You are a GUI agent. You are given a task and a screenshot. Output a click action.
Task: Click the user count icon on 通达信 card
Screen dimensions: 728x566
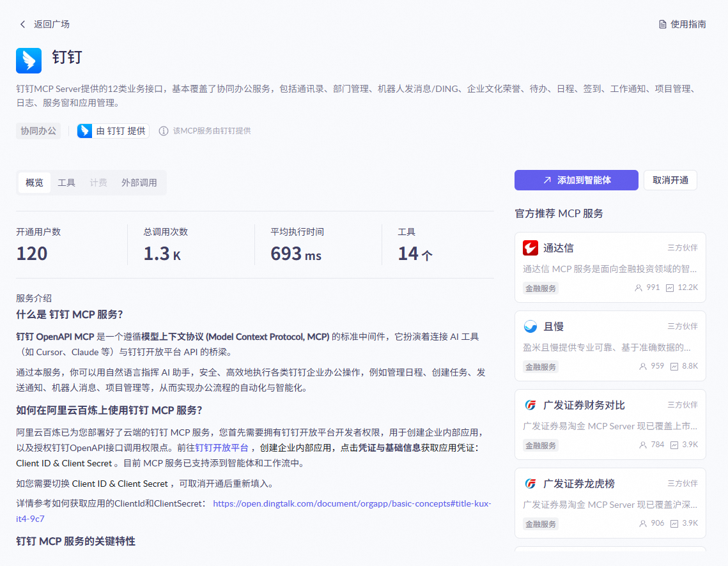[x=639, y=287]
